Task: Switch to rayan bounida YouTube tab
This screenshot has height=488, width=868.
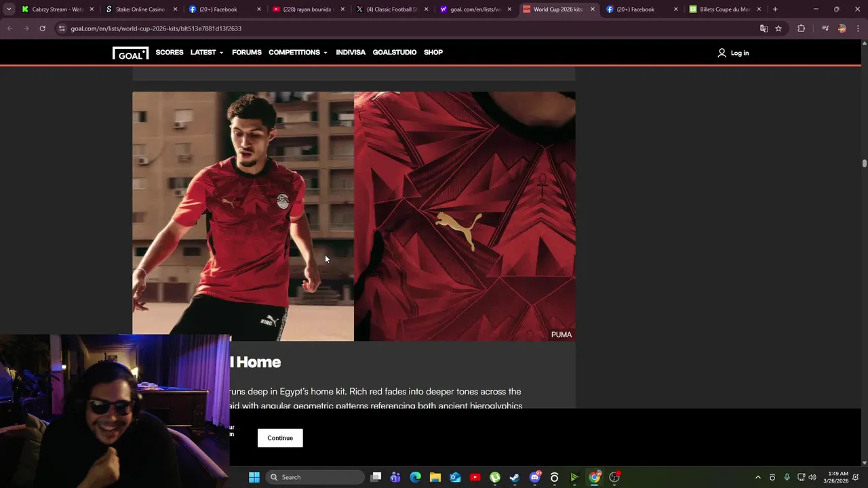Action: (309, 9)
